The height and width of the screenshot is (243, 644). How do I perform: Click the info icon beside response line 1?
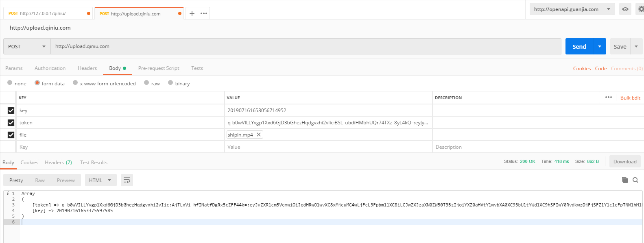tap(8, 193)
